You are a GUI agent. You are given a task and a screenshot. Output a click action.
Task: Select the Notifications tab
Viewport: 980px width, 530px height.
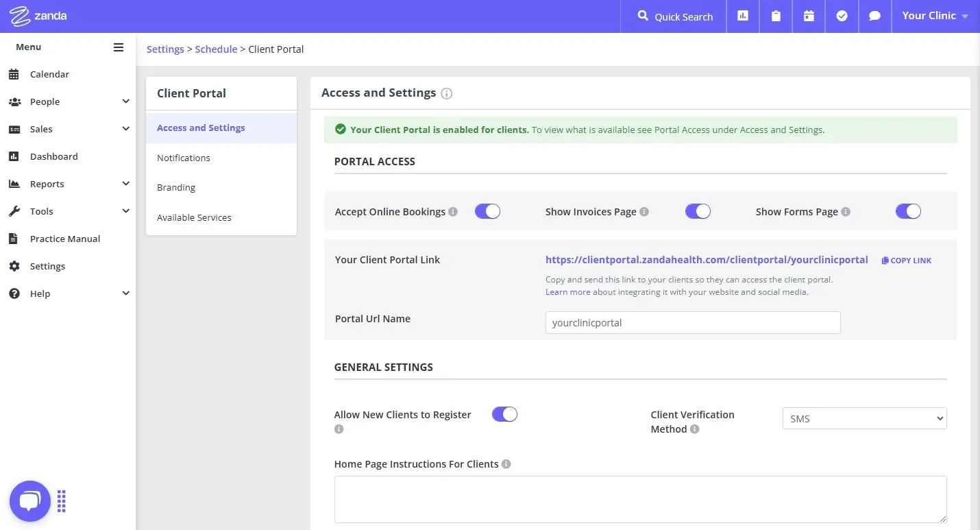[x=221, y=158]
